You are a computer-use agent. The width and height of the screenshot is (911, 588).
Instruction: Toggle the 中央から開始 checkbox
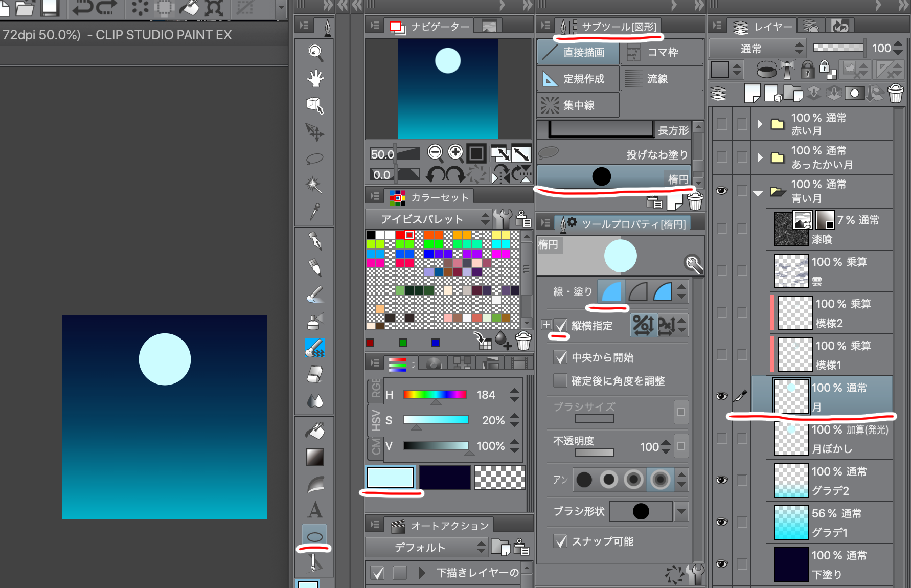(x=561, y=357)
